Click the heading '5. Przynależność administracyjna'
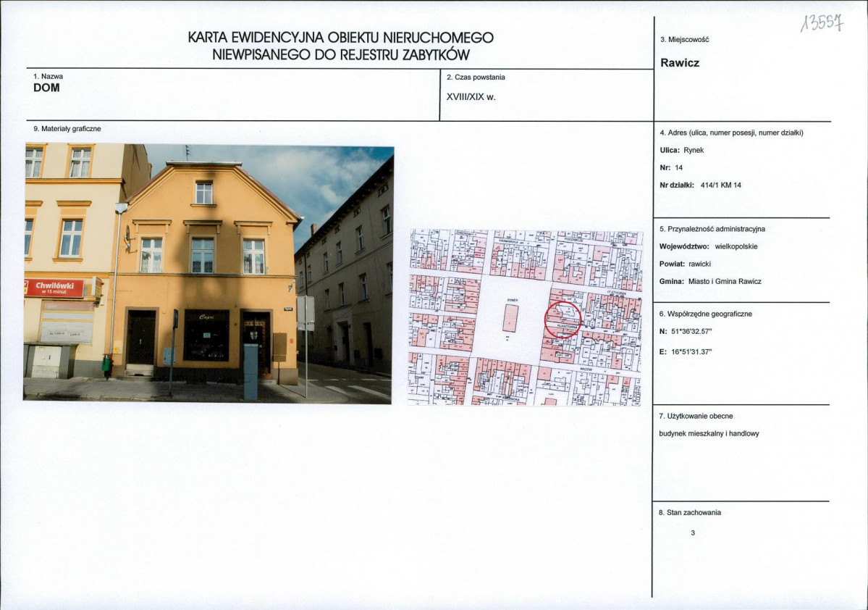Image resolution: width=868 pixels, height=610 pixels. [712, 229]
